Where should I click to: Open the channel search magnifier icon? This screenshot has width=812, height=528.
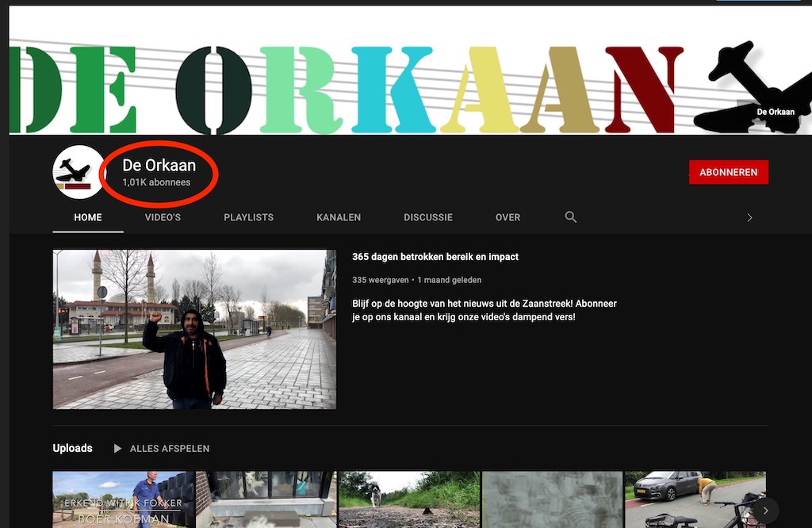coord(571,217)
